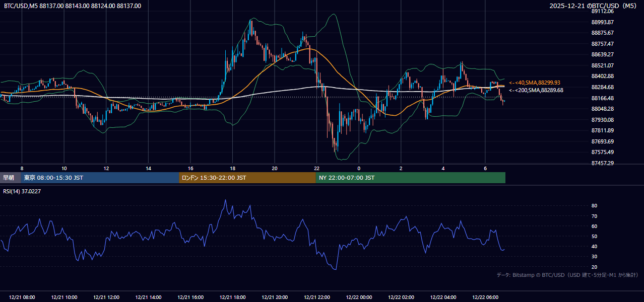Click price axis value 88166.48
Viewport: 644px width, 302px height.
(x=602, y=98)
